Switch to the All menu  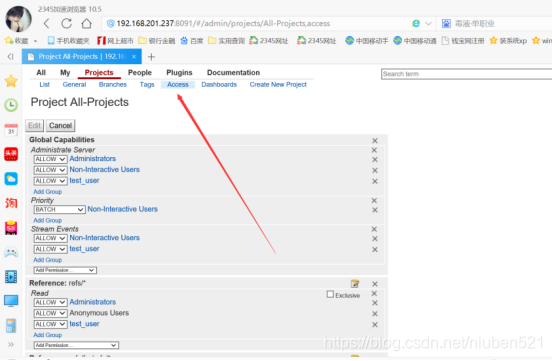[41, 73]
